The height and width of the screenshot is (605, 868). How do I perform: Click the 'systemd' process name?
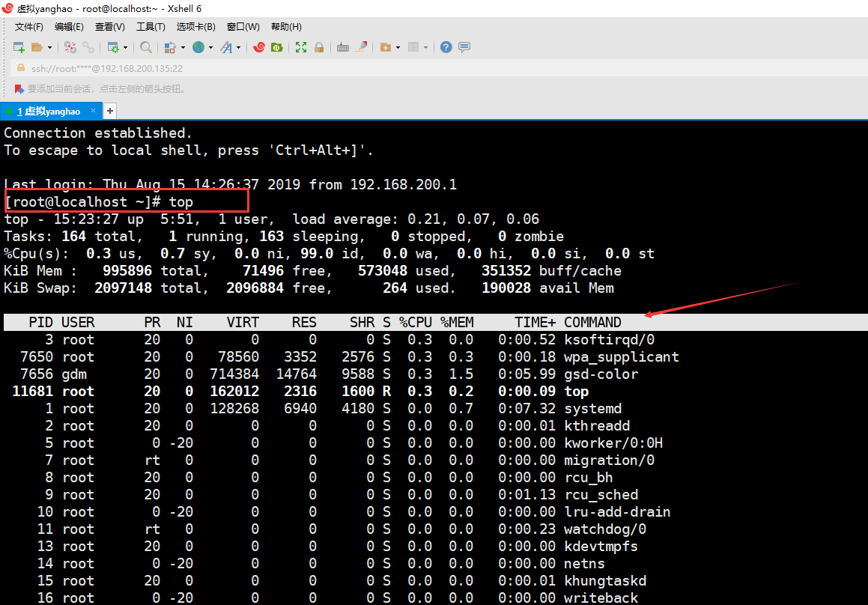[x=593, y=409]
